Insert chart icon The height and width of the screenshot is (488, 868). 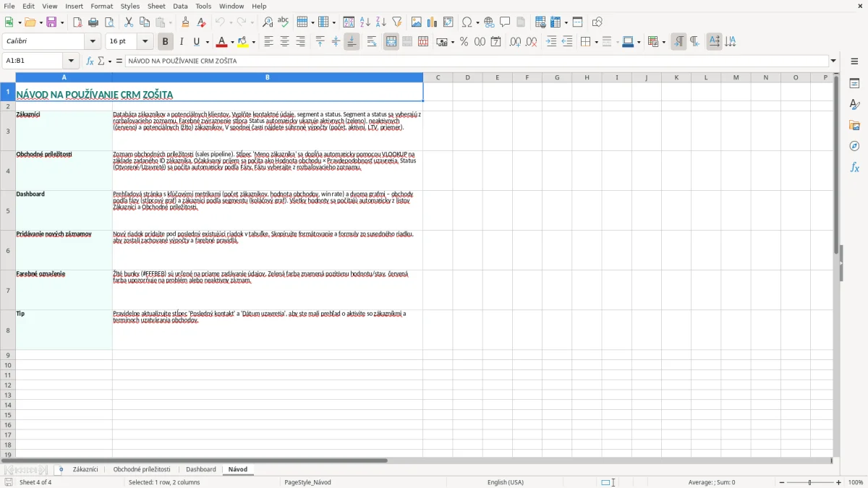coord(433,22)
